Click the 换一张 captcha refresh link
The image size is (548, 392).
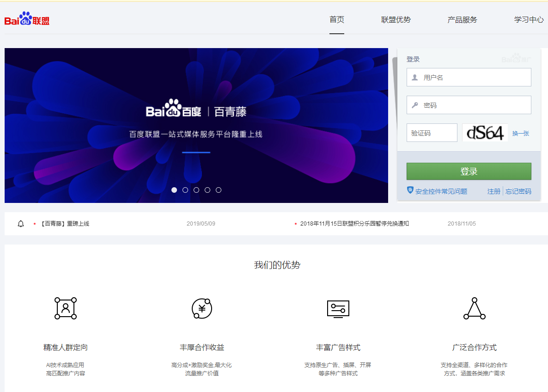(521, 133)
